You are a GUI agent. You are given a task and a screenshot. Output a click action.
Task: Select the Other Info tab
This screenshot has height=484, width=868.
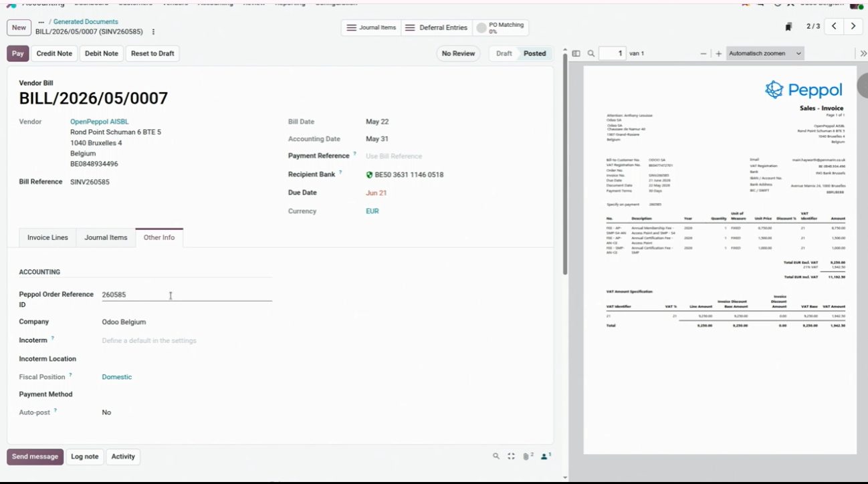(159, 237)
